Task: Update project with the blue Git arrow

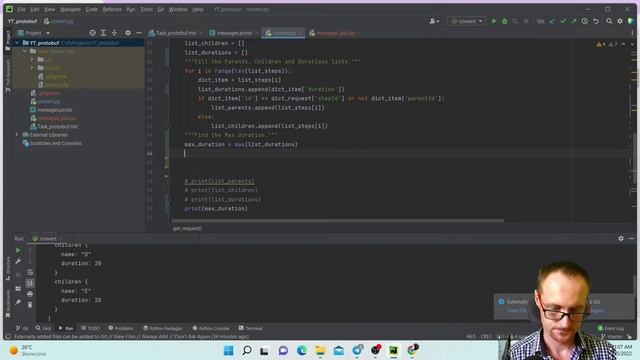Action: click(552, 21)
